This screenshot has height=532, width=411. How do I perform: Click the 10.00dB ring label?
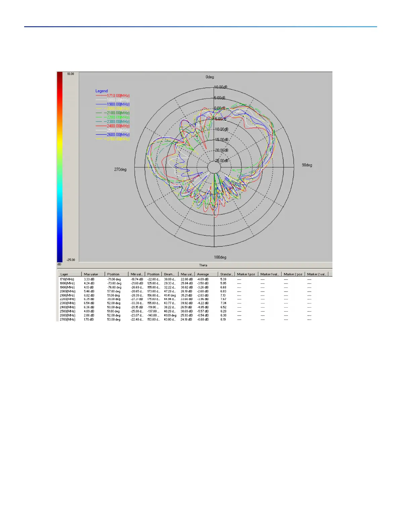[x=221, y=87]
